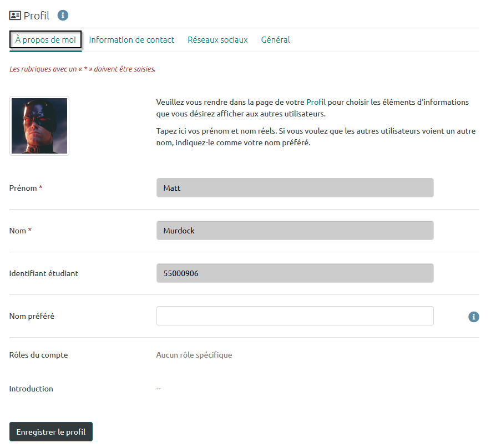Click the Identifiant étudiant label
Viewport: 491px width, 448px height.
tap(44, 273)
